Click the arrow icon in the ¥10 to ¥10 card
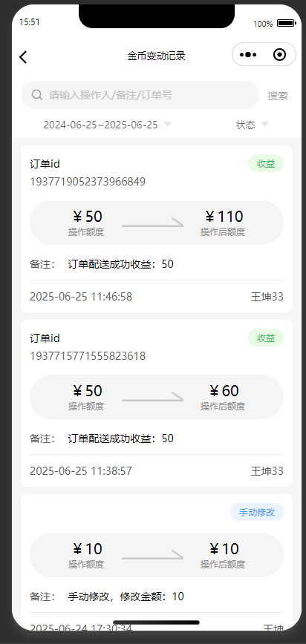Screen dimensions: 306x644 [x=152, y=555]
